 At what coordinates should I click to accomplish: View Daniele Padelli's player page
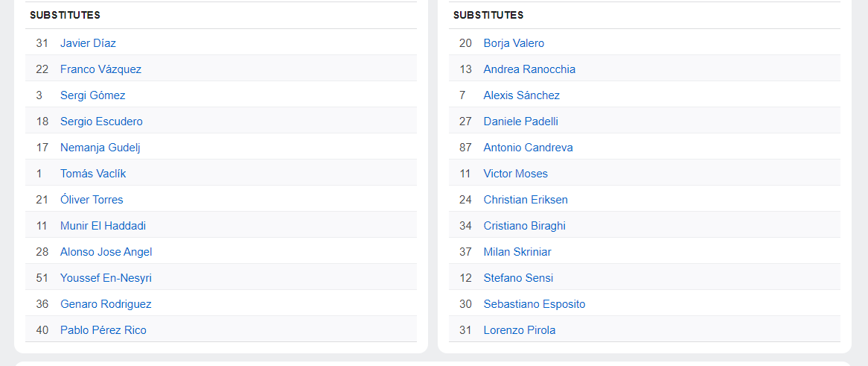tap(520, 122)
